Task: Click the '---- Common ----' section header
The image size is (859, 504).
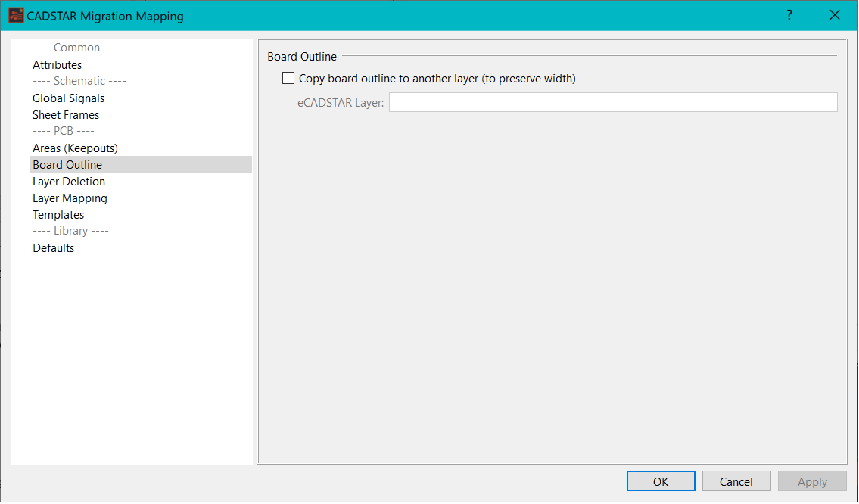Action: [x=76, y=48]
